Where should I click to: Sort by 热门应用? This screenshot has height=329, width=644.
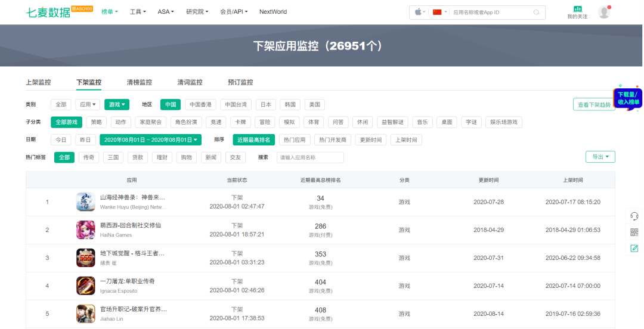[x=295, y=140]
